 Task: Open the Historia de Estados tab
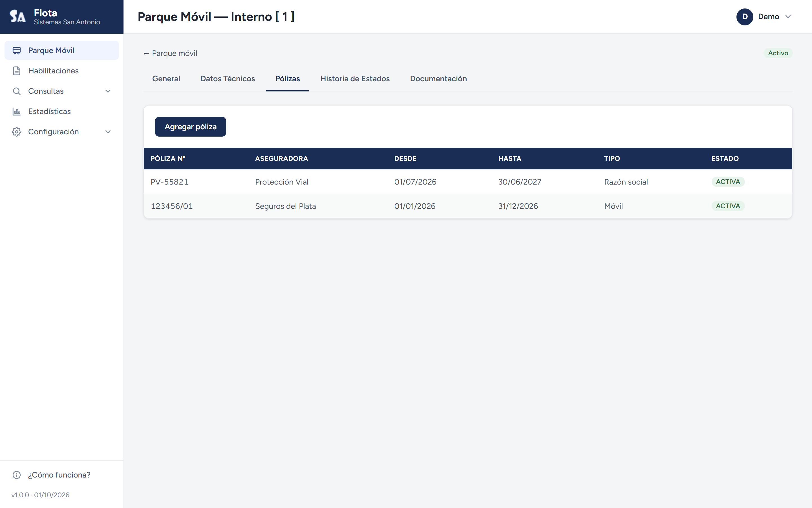(x=355, y=79)
